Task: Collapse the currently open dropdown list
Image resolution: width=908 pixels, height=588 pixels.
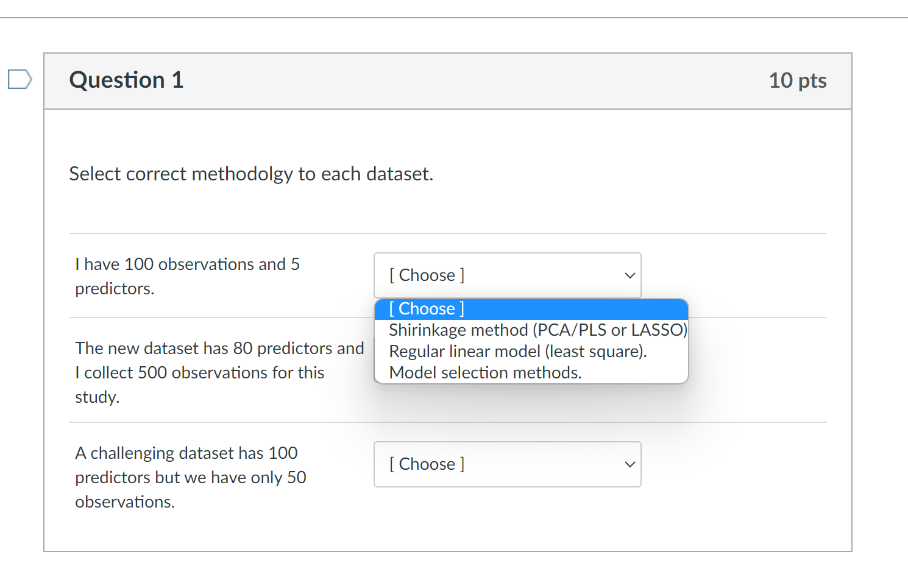Action: point(507,275)
